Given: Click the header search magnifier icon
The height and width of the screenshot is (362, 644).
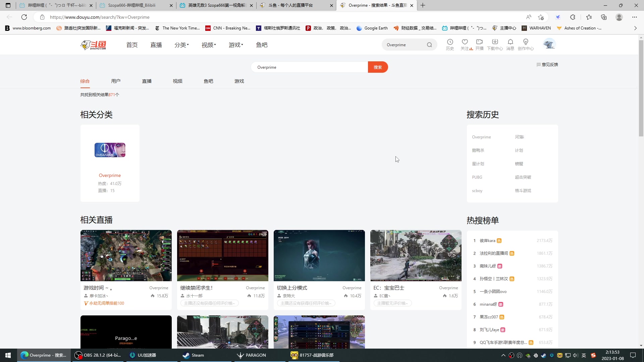Looking at the screenshot, I should pos(429,45).
